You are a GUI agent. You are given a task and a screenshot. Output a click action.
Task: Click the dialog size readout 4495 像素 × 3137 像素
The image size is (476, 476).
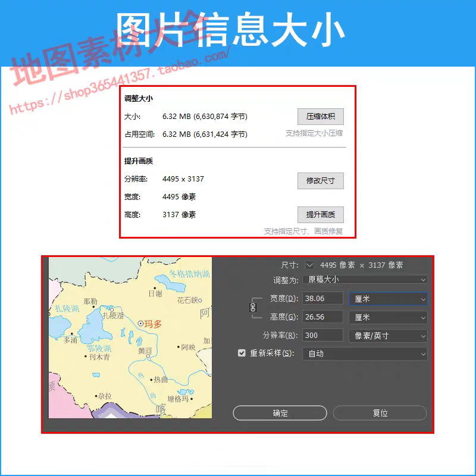tap(361, 265)
